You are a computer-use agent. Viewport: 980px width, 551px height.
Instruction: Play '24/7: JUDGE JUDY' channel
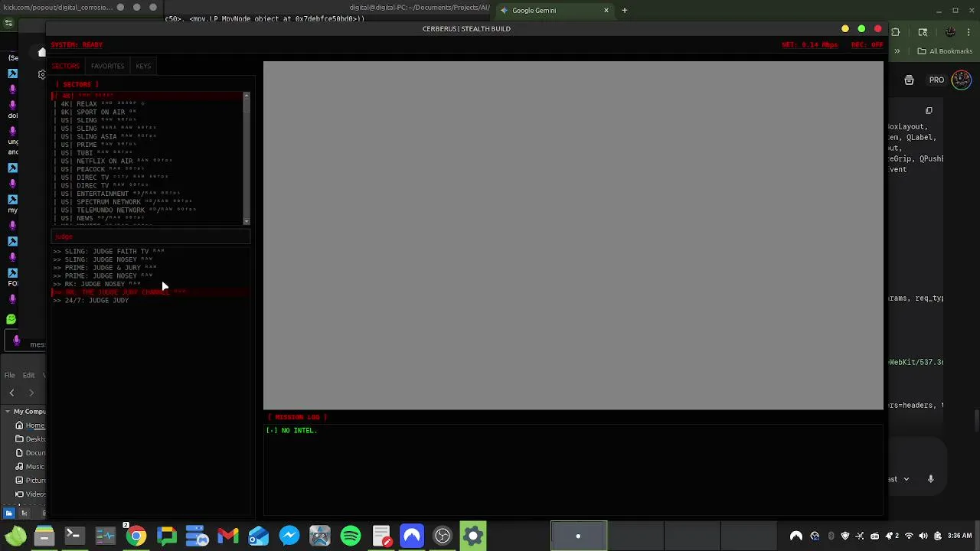click(151, 301)
